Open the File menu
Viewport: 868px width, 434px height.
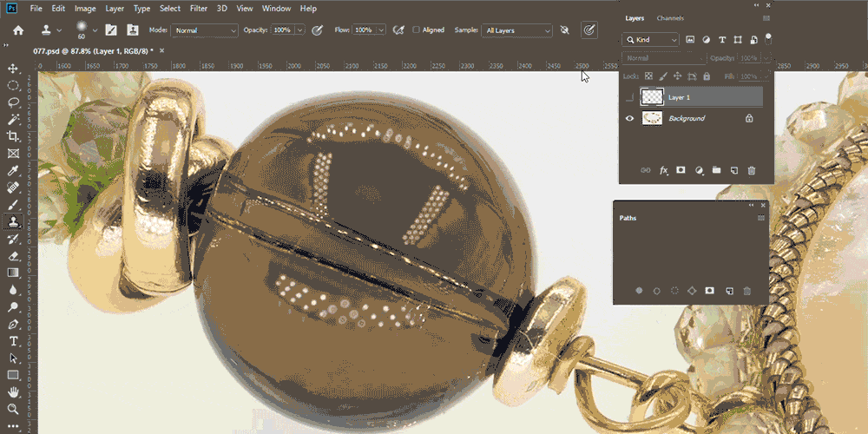[36, 9]
